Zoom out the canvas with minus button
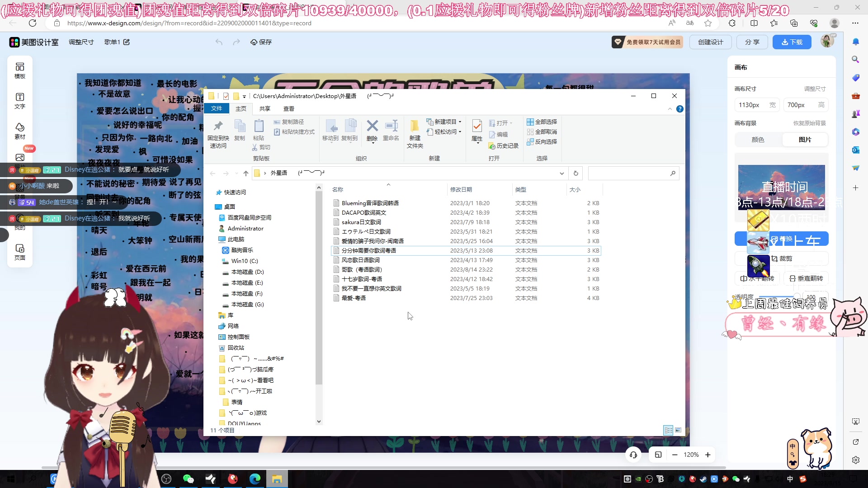 click(675, 455)
